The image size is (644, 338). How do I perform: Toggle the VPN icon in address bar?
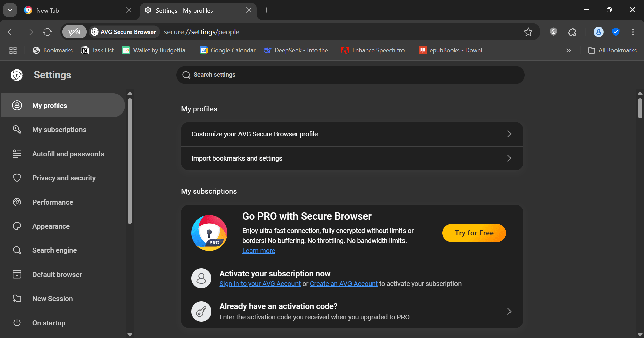[x=74, y=32]
